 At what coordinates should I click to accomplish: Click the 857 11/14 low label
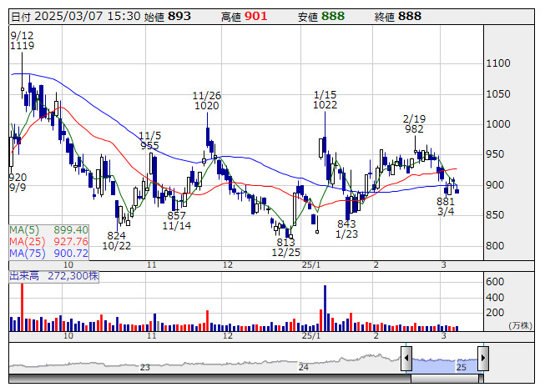pyautogui.click(x=177, y=221)
